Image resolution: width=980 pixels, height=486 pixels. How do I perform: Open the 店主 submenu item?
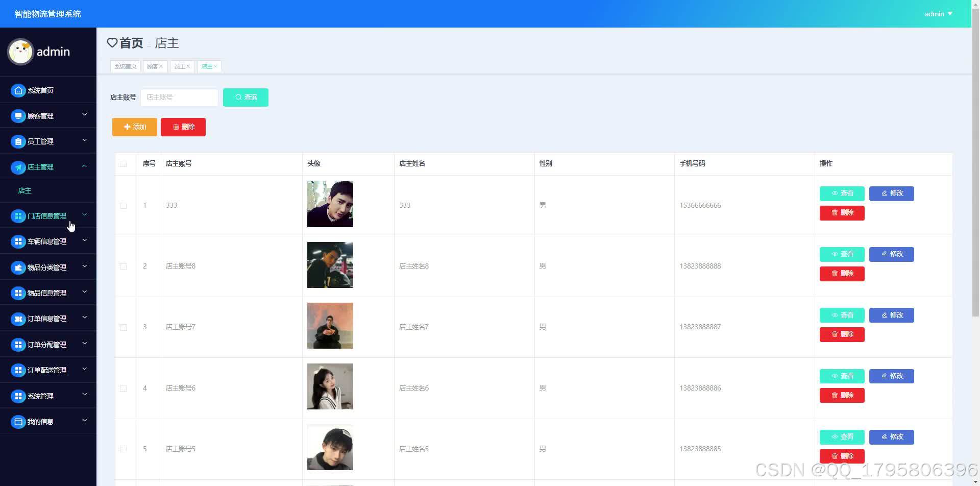tap(24, 190)
